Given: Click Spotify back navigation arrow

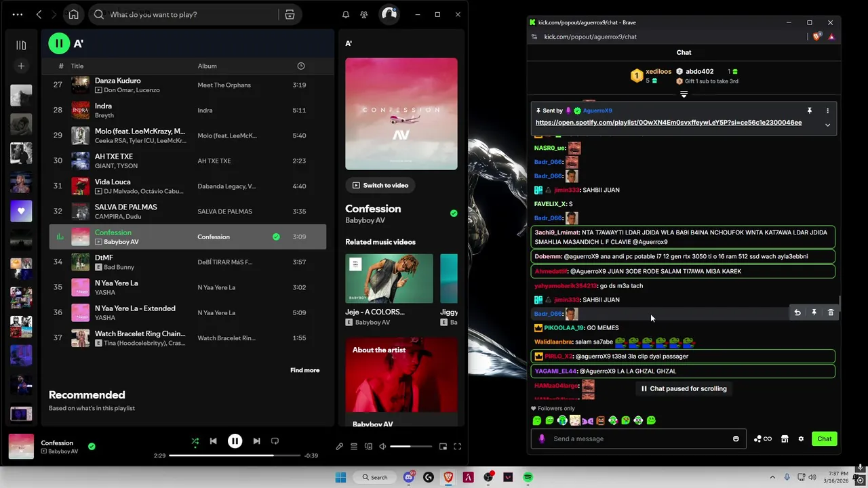Looking at the screenshot, I should click(39, 14).
